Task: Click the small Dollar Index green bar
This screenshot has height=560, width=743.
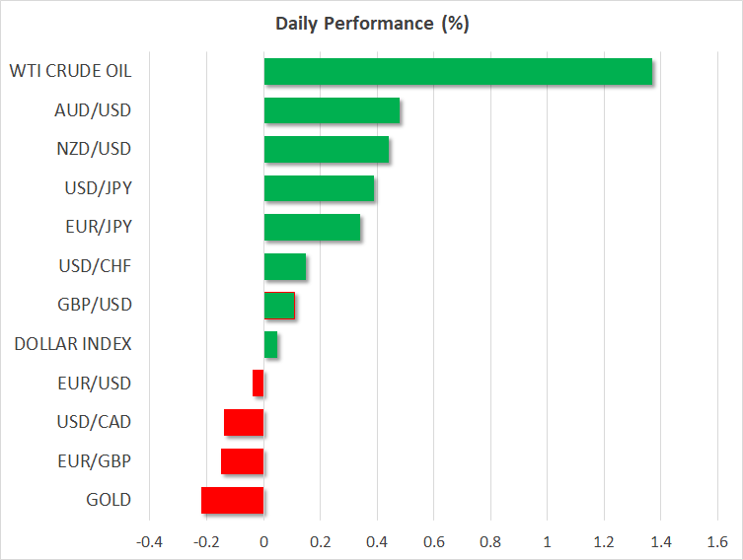Action: pyautogui.click(x=270, y=344)
